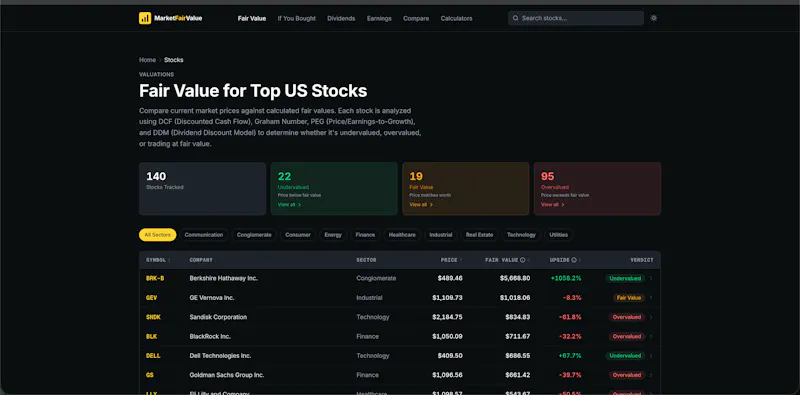The height and width of the screenshot is (395, 800).
Task: Click the SNDK ticker symbol
Action: (154, 317)
